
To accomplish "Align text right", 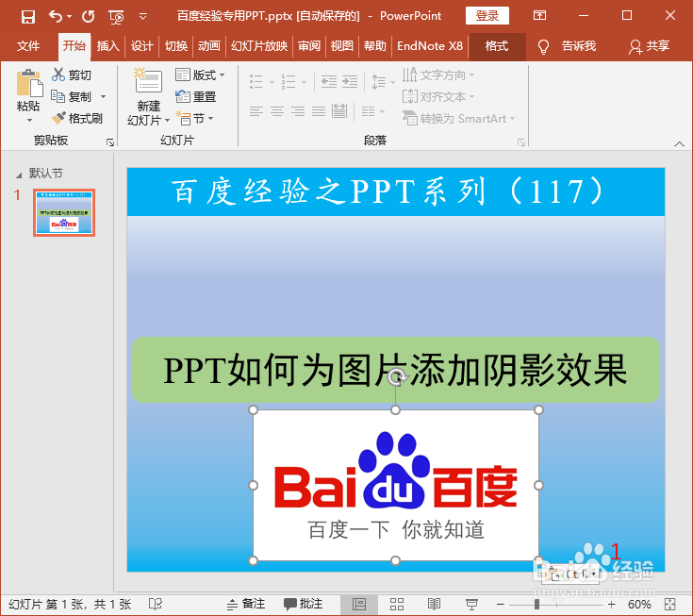I will tap(298, 110).
